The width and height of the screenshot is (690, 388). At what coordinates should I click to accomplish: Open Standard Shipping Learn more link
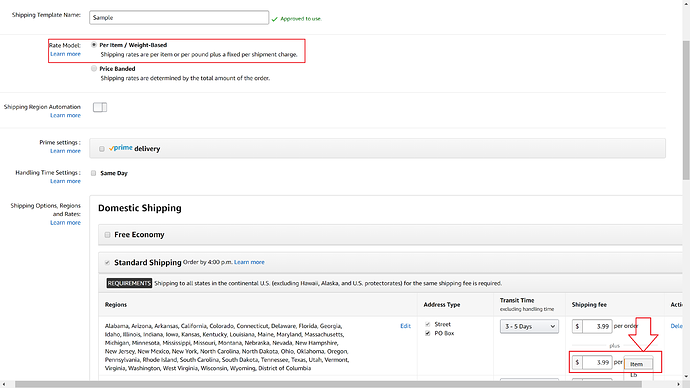[x=249, y=262]
